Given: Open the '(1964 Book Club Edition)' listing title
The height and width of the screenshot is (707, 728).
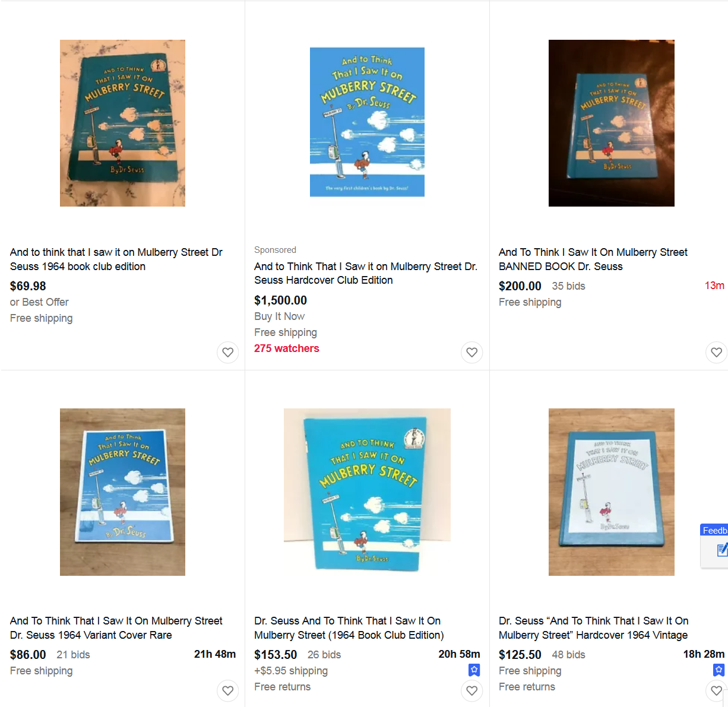Looking at the screenshot, I should 349,628.
